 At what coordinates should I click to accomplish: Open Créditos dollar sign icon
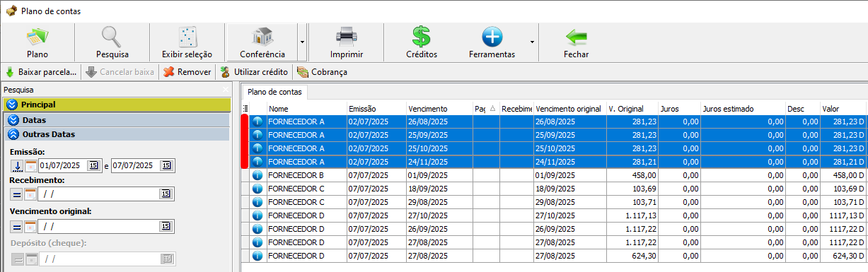pyautogui.click(x=422, y=37)
